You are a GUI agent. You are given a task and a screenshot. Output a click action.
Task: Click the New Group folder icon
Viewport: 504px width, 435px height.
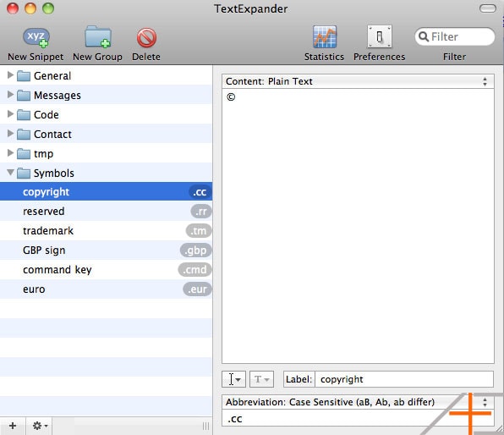point(98,37)
